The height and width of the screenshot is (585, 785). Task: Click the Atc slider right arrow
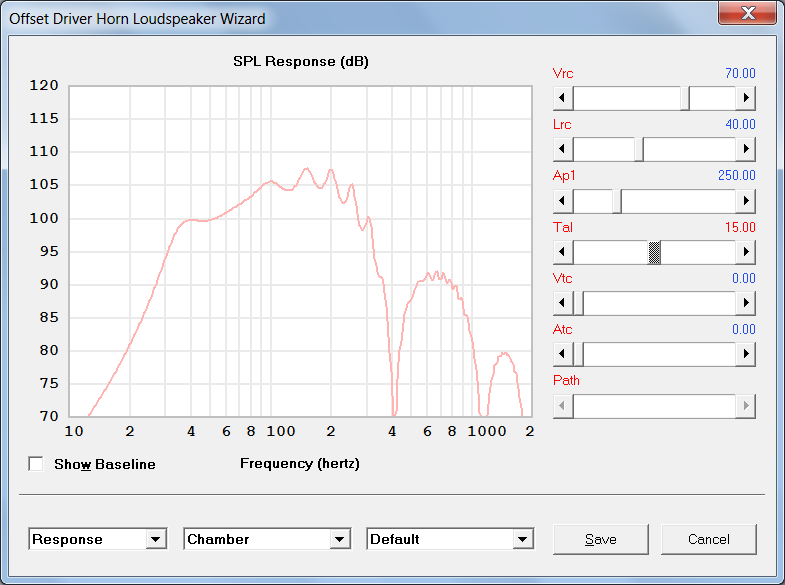745,354
